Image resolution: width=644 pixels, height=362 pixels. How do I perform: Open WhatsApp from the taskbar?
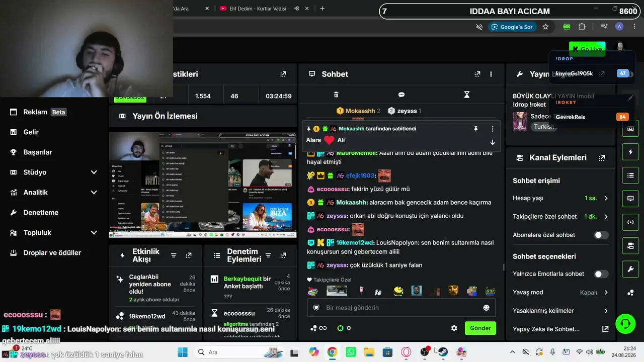[x=351, y=352]
